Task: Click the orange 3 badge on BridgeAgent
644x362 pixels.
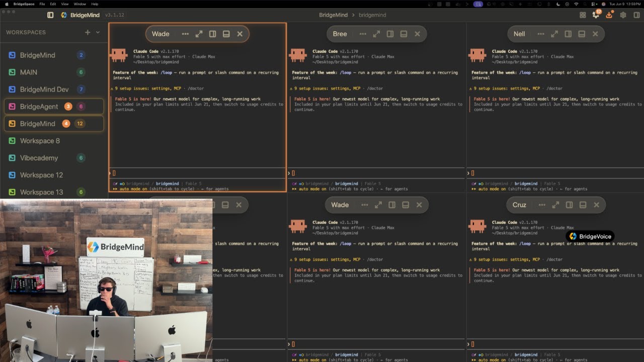Action: click(68, 107)
